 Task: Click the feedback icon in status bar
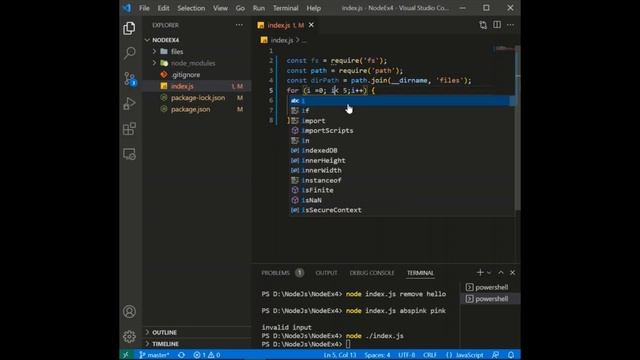pos(495,355)
